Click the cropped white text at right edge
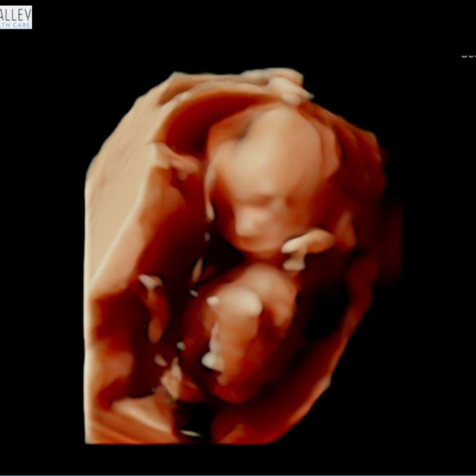This screenshot has width=476, height=476. [469, 56]
